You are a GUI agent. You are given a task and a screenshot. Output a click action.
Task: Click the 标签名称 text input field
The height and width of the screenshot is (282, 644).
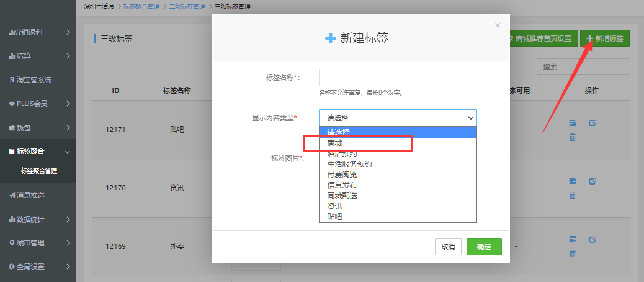tap(385, 77)
